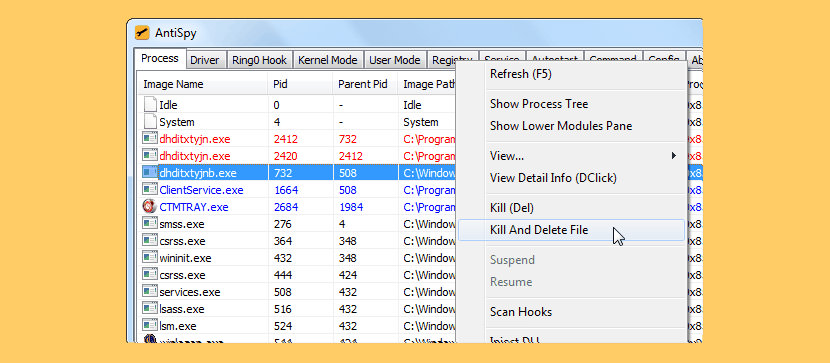This screenshot has height=363, width=830.
Task: Open the Kernel Mode tab
Action: point(328,60)
